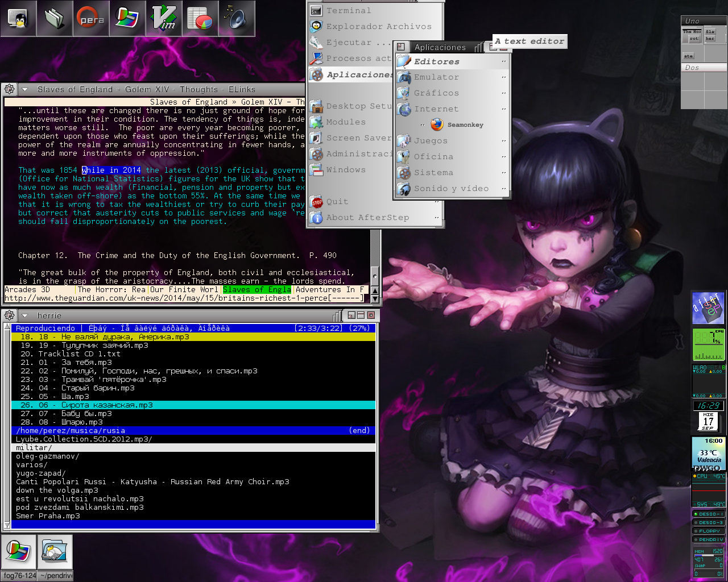
Task: Expand the Sonido y vídeo submenu
Action: click(452, 189)
